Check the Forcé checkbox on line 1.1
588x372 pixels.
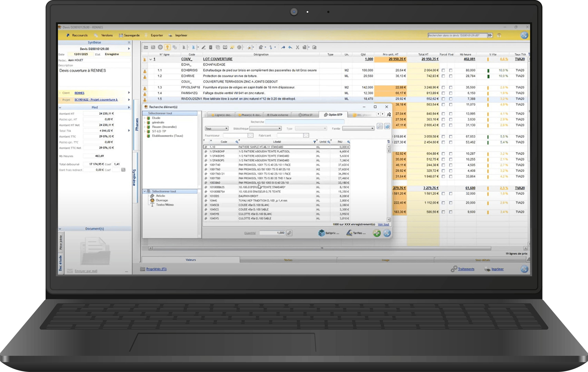tap(443, 70)
